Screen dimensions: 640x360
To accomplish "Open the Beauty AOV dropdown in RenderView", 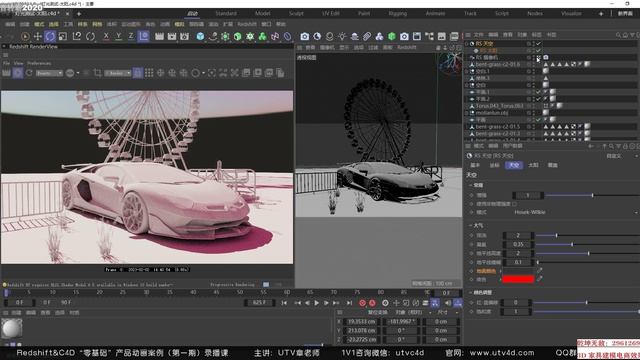I will click(x=49, y=73).
